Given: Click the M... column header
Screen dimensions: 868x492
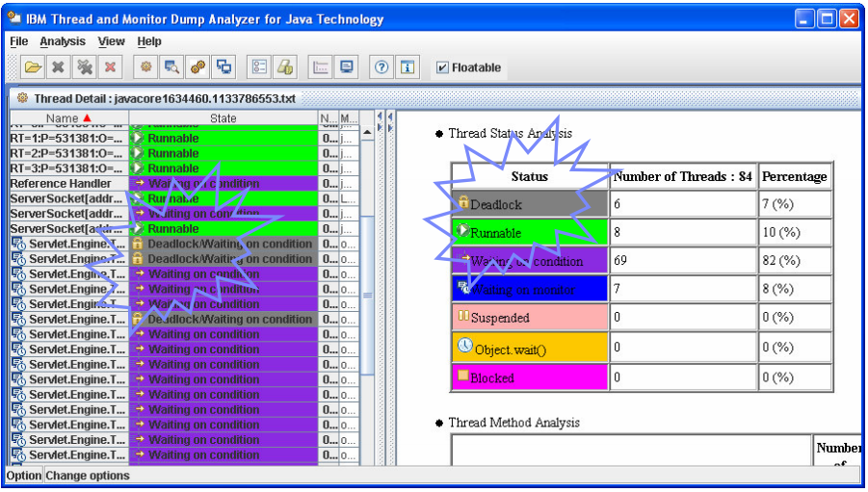Looking at the screenshot, I should pyautogui.click(x=349, y=117).
